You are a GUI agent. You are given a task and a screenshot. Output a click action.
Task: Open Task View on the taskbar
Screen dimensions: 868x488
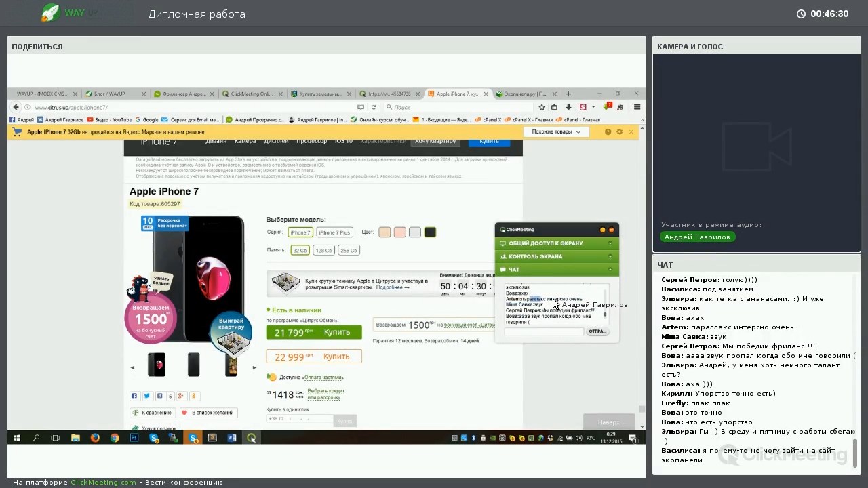[x=56, y=438]
